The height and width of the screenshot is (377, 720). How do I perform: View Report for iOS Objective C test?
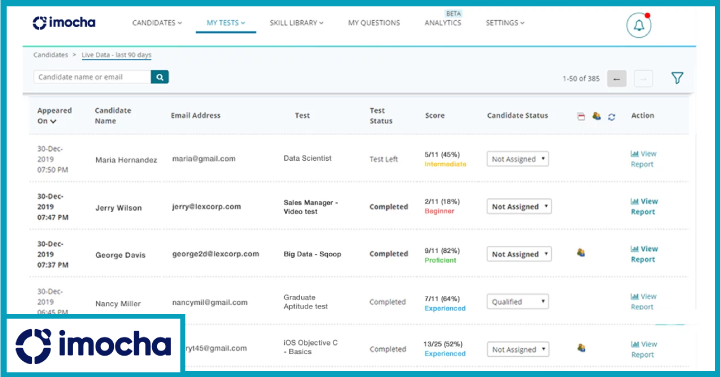tap(643, 349)
